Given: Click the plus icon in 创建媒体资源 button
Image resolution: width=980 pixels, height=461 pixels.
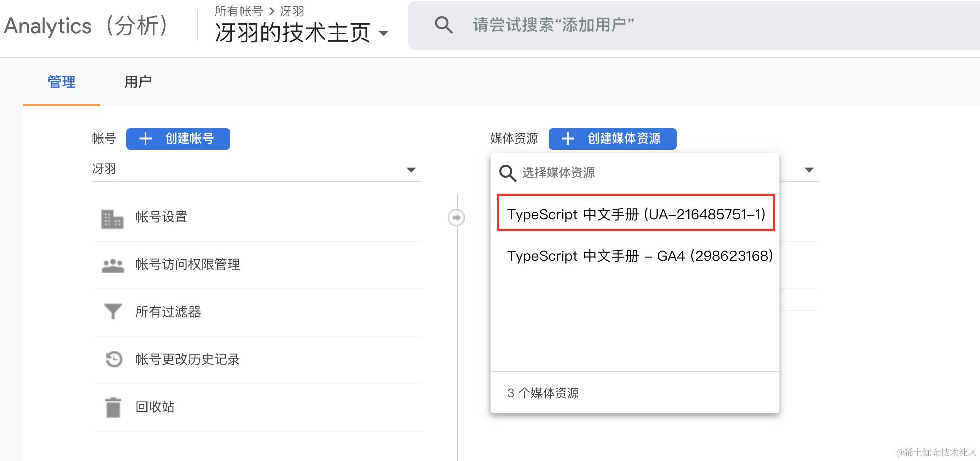Looking at the screenshot, I should point(568,139).
